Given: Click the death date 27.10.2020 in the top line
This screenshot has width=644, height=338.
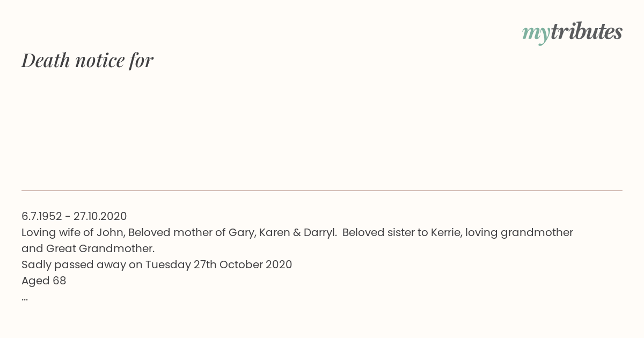Looking at the screenshot, I should click(100, 216).
